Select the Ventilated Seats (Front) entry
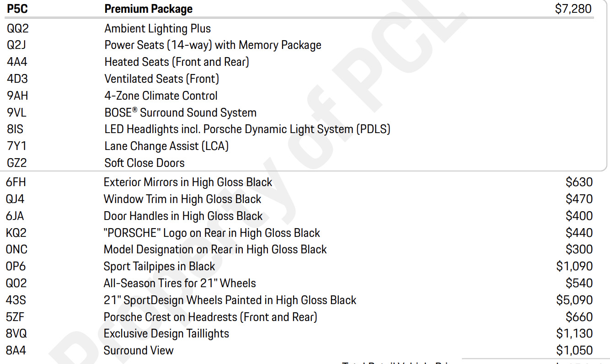 (x=161, y=79)
